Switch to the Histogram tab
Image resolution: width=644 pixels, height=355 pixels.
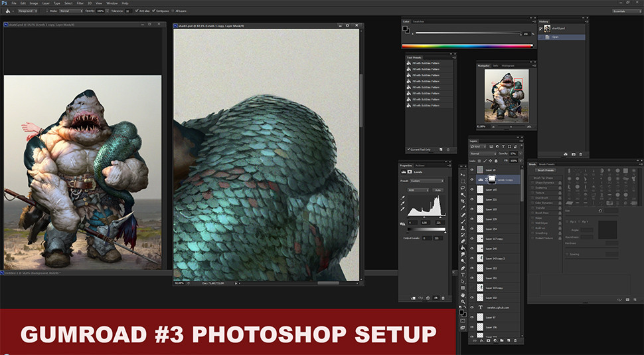click(x=508, y=66)
